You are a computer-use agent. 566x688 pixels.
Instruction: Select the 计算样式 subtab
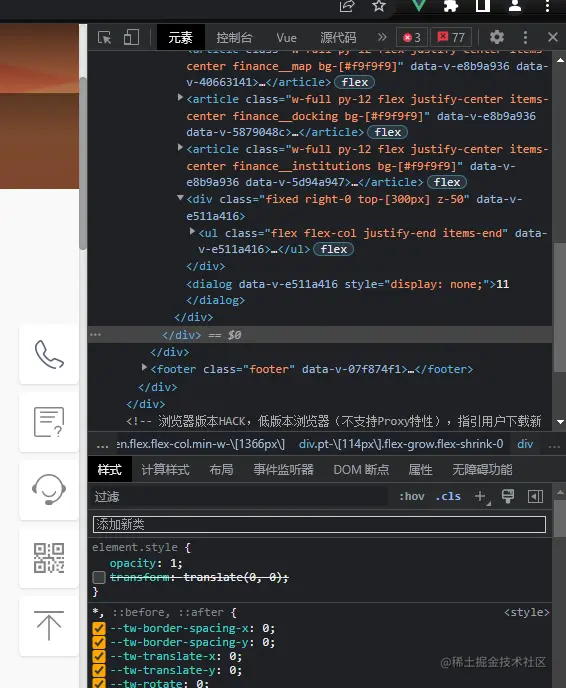click(165, 470)
